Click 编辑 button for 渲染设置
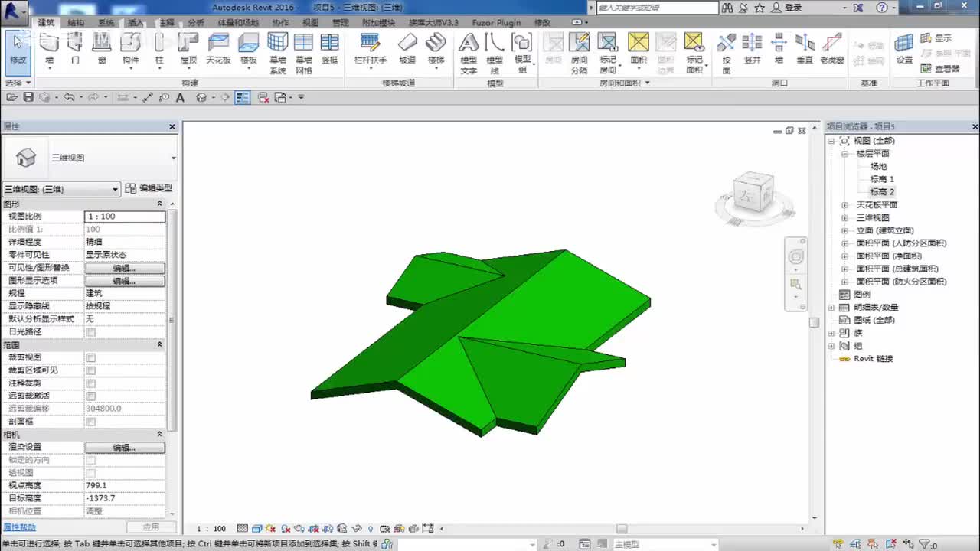The width and height of the screenshot is (980, 551). point(125,447)
